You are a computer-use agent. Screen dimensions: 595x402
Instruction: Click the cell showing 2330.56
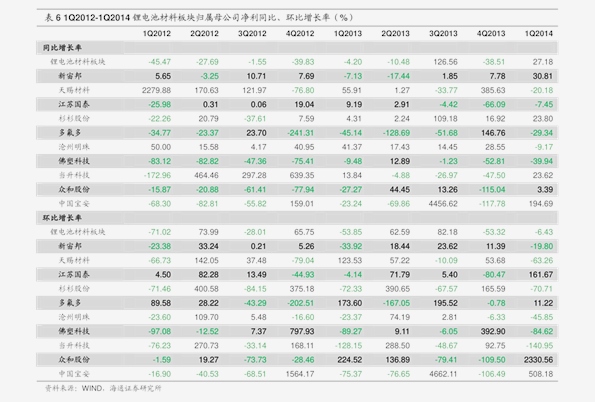point(538,360)
